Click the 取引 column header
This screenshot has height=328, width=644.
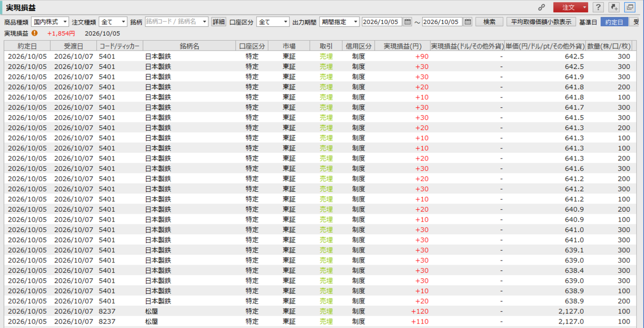[326, 46]
